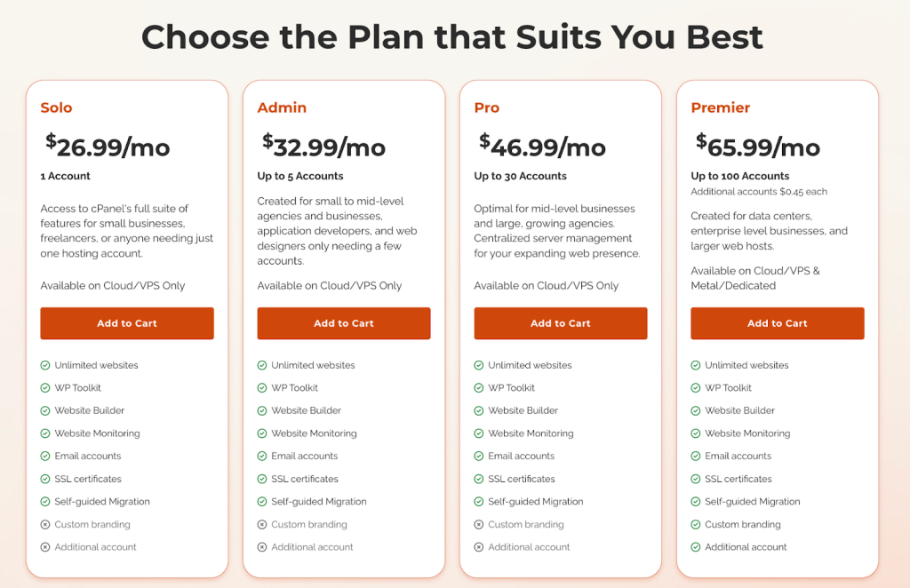Click Admin's WP Toolkit check icon
The width and height of the screenshot is (910, 588).
[262, 388]
